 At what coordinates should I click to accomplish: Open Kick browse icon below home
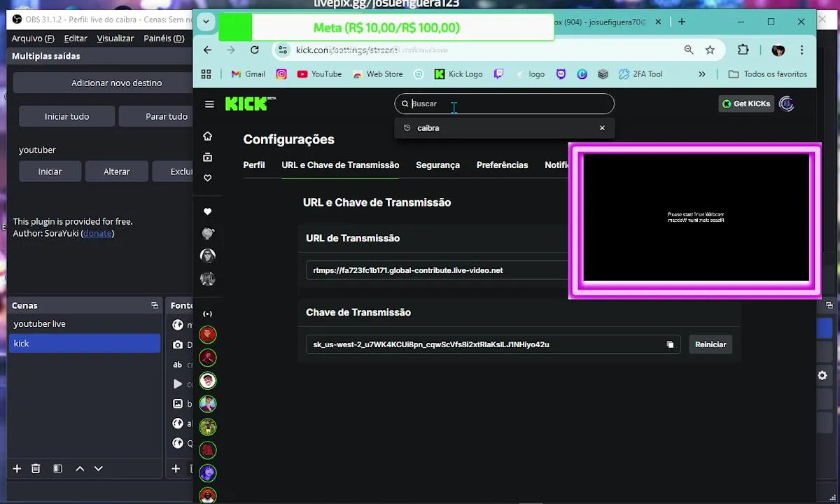207,157
